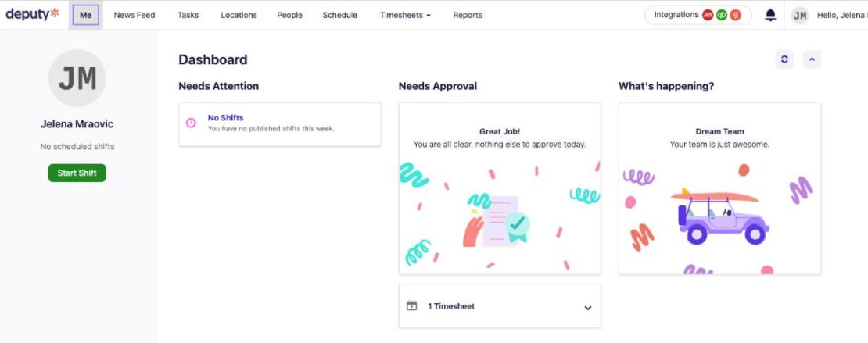Screen dimensions: 868x343
Task: Open the Integrations button
Action: 698,15
